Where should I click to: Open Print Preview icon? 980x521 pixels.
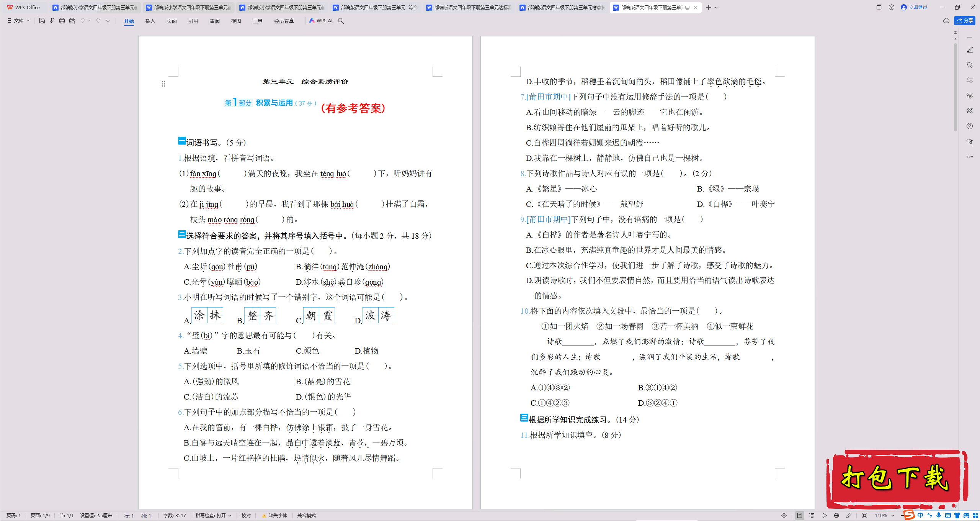tap(72, 21)
